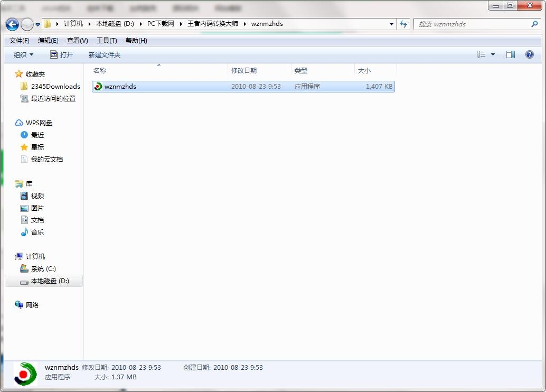Open the view options dropdown arrow
The width and height of the screenshot is (546, 392).
pos(493,54)
